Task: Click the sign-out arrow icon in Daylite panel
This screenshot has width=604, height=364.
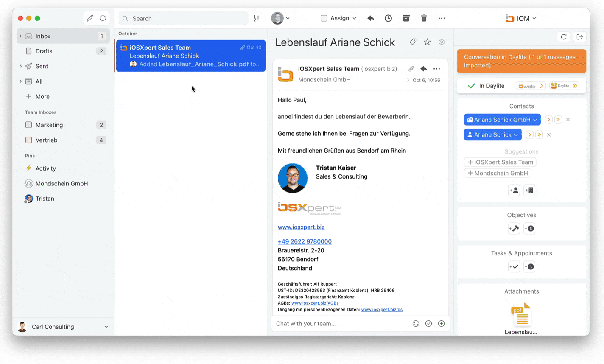Action: point(580,37)
